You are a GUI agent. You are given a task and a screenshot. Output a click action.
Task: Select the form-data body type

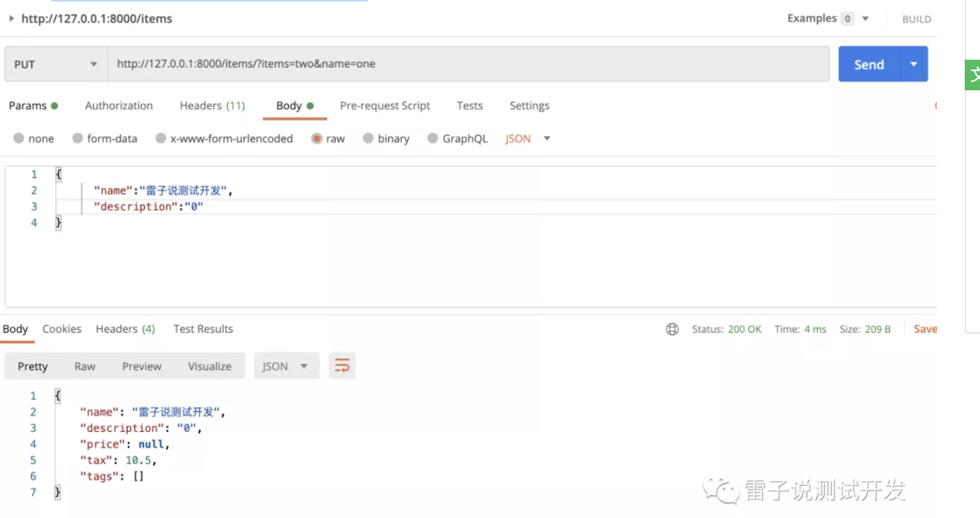tap(105, 138)
